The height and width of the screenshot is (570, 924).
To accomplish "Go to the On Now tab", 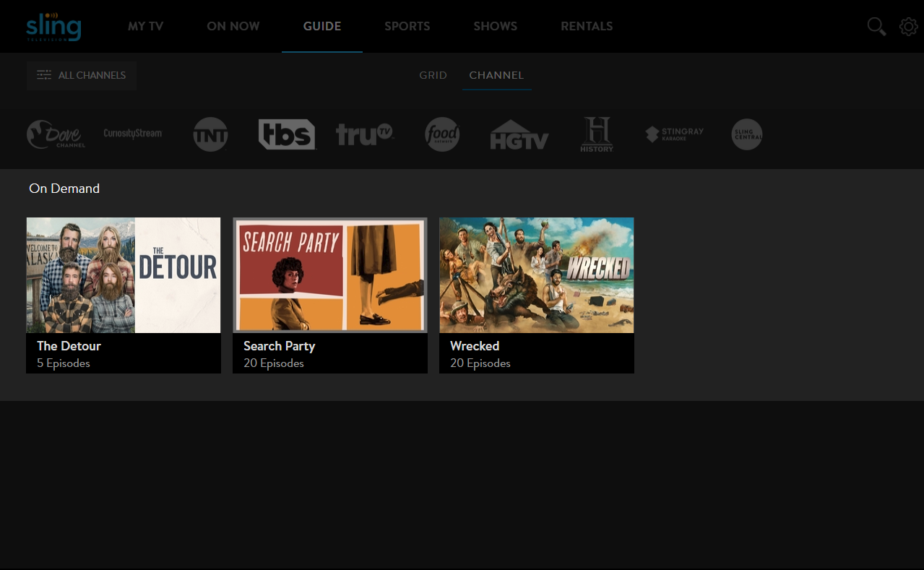I will coord(233,26).
